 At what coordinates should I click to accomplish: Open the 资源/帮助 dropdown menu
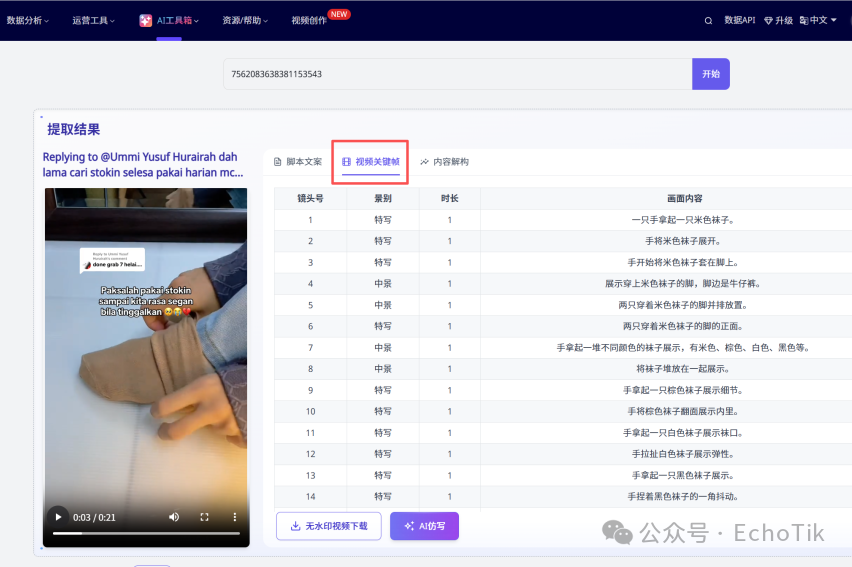click(x=245, y=20)
